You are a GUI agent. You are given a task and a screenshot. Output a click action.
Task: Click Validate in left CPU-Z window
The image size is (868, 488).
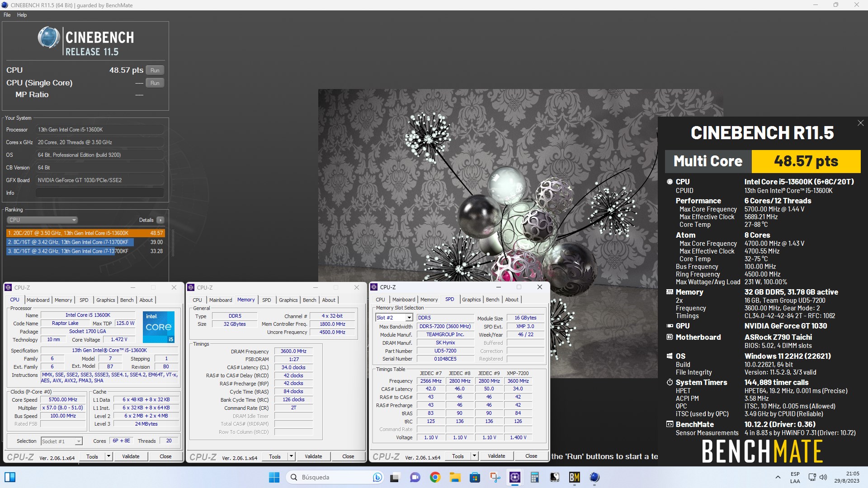[131, 456]
